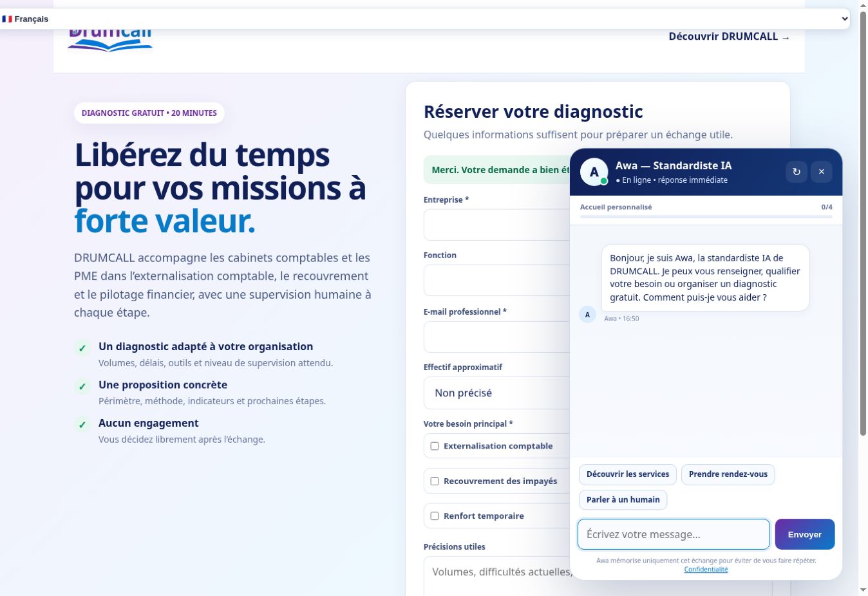The image size is (868, 596).
Task: Click the Awa greeting message bubble
Action: [x=705, y=277]
